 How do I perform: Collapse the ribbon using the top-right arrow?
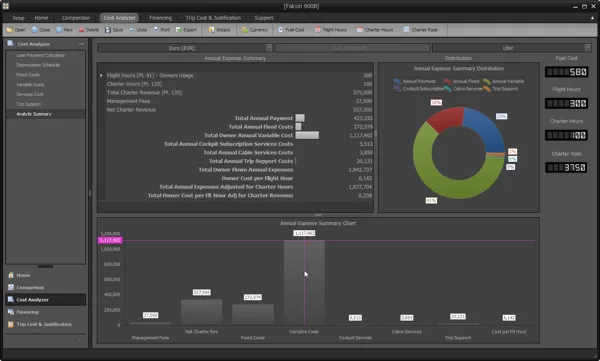coord(592,18)
